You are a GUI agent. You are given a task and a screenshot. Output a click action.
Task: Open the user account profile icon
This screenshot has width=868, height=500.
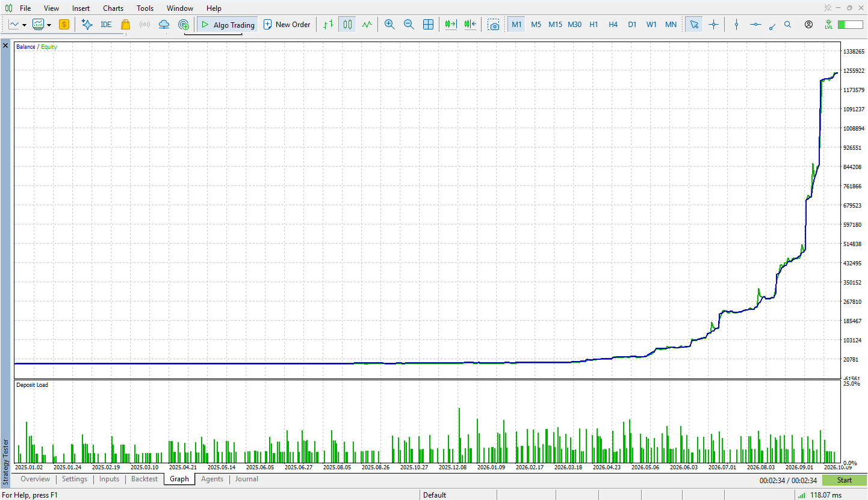[x=808, y=25]
